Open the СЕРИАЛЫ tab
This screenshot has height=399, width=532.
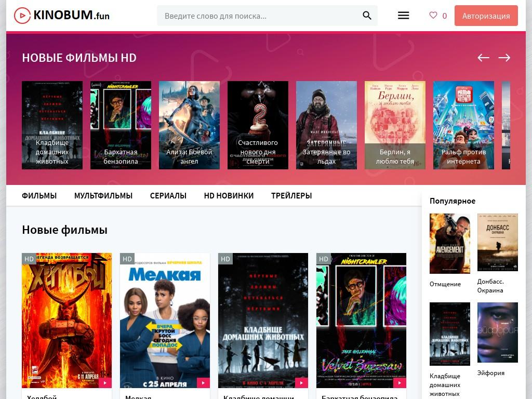[x=168, y=196]
